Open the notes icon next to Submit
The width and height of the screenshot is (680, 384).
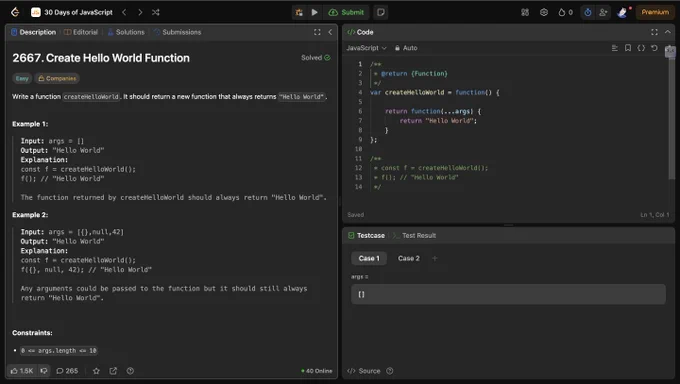[x=381, y=12]
